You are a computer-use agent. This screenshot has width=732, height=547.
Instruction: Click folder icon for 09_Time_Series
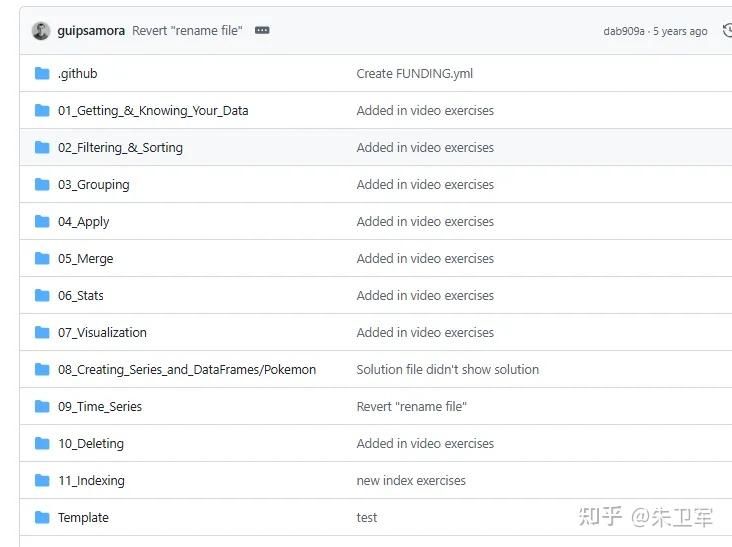point(42,406)
